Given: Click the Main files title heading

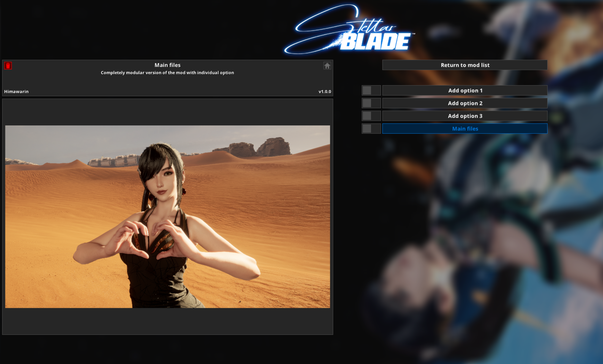Looking at the screenshot, I should coord(167,65).
